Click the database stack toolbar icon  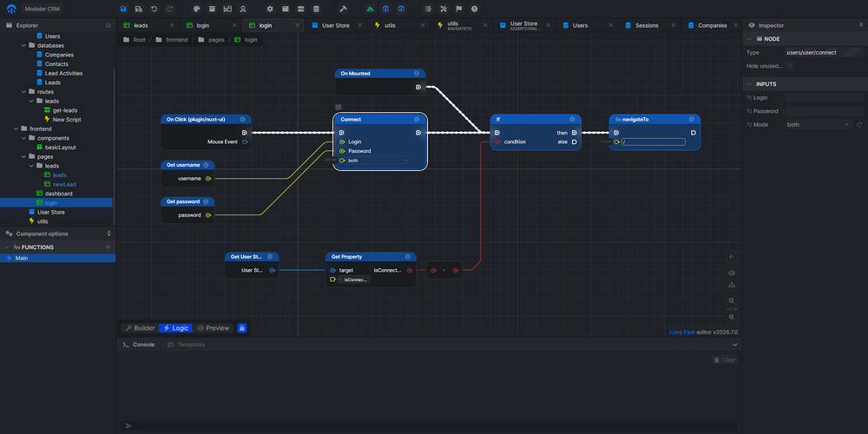point(316,9)
